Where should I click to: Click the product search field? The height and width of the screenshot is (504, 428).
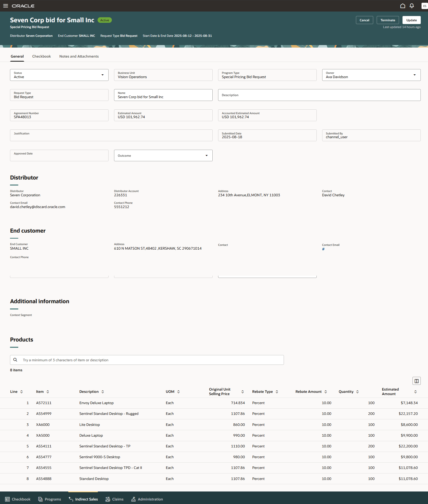(x=147, y=360)
